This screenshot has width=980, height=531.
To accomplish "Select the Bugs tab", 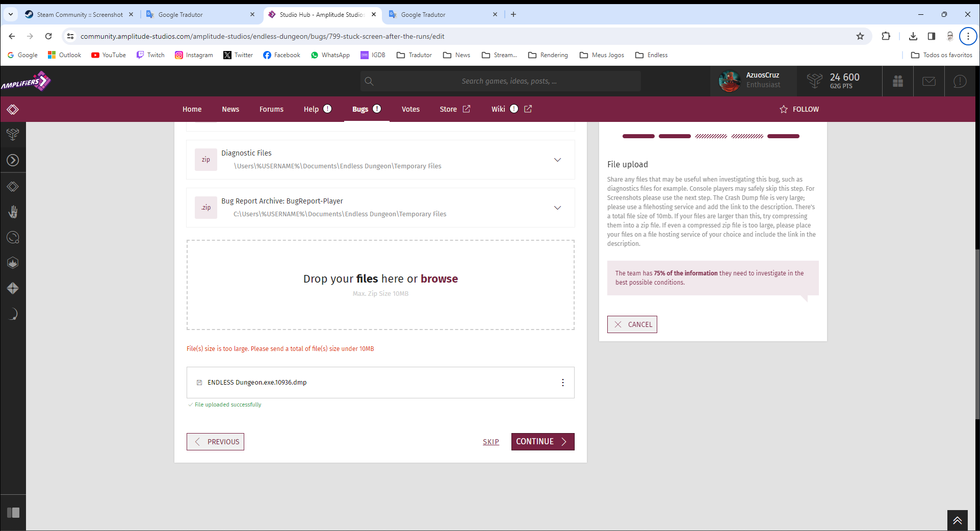I will [x=366, y=109].
